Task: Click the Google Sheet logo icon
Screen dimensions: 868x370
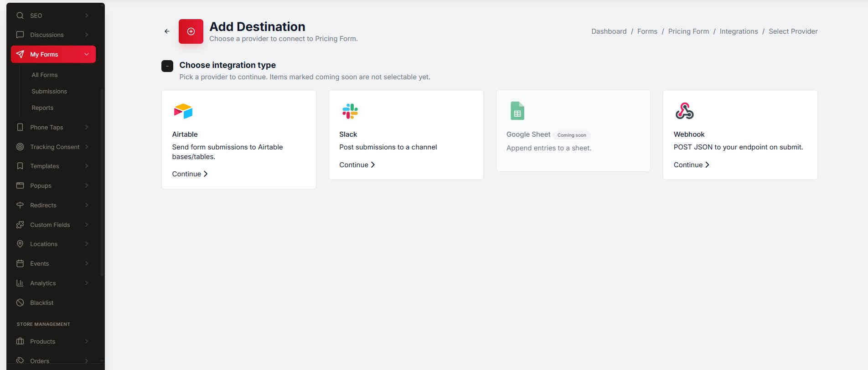Action: (x=517, y=111)
